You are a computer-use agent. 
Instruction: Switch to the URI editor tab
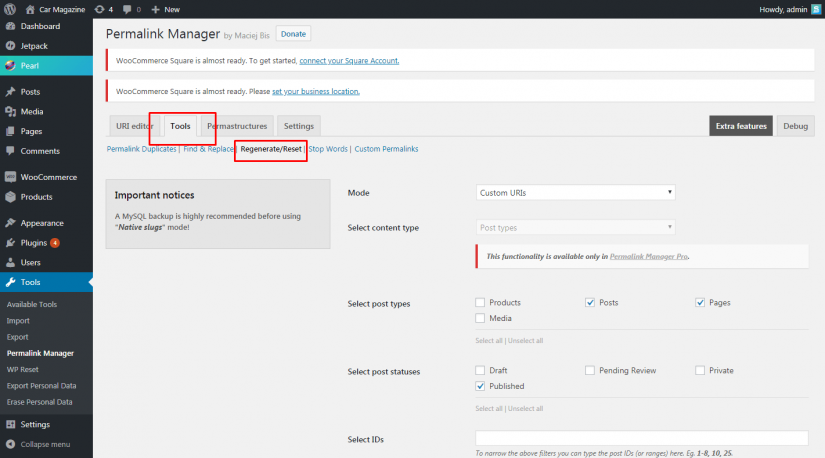coord(134,126)
